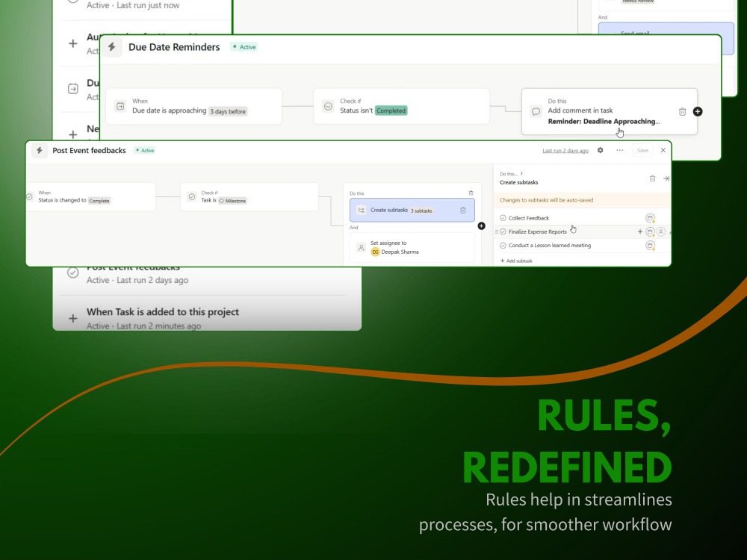747x560 pixels.
Task: Open rule settings gear in Post Event feedbacks
Action: [x=601, y=150]
